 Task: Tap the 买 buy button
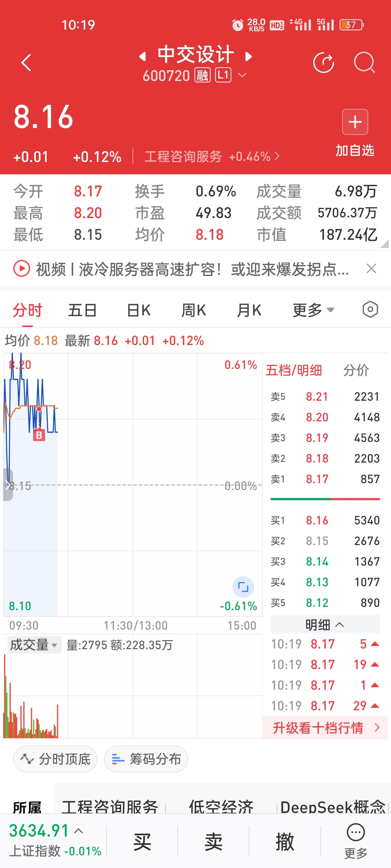[x=142, y=841]
